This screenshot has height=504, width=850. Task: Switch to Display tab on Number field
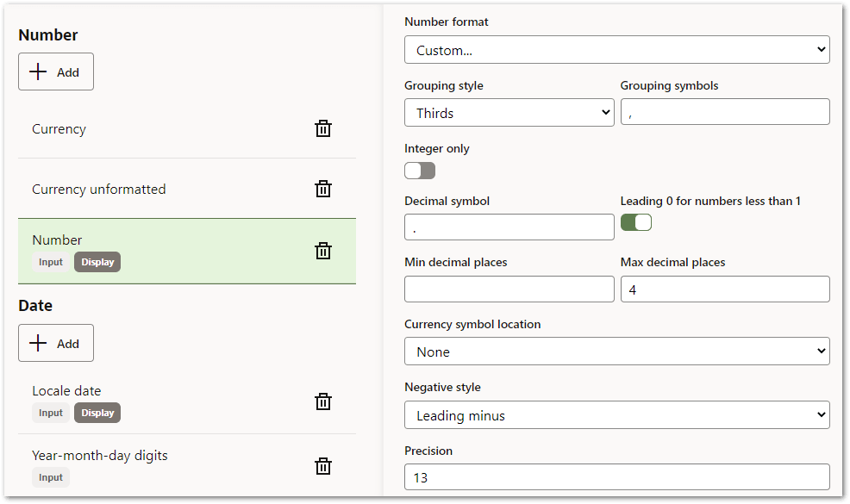97,261
